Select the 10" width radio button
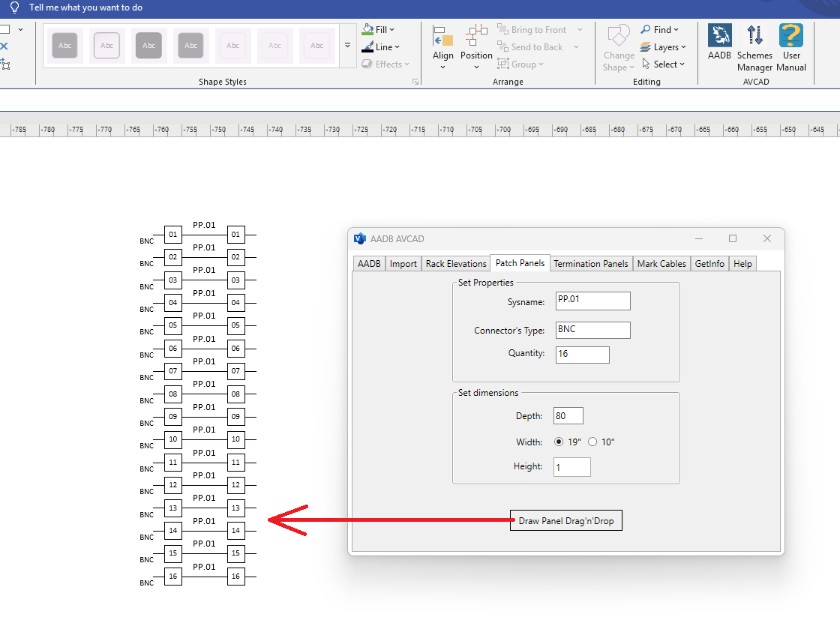 [592, 442]
